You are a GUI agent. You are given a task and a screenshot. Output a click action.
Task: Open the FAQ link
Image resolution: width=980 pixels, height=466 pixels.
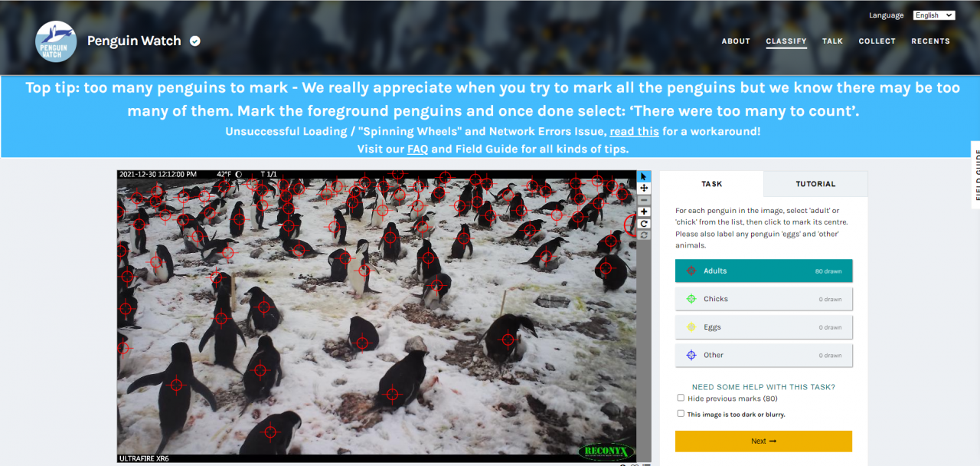[417, 149]
